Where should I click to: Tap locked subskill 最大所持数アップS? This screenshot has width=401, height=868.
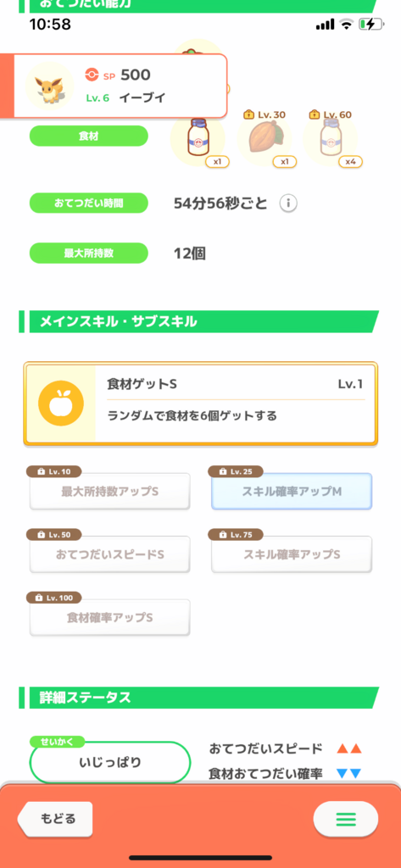pyautogui.click(x=109, y=491)
